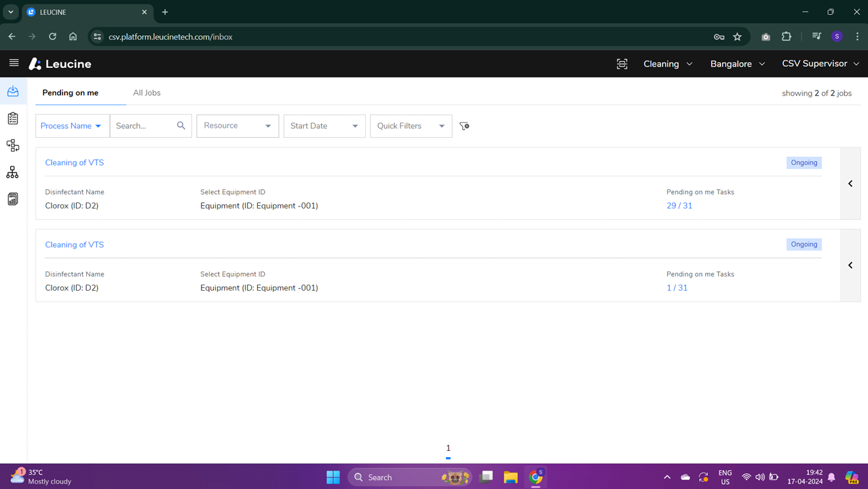Open the Resource dropdown filter
Screen dimensions: 868x489
(238, 126)
